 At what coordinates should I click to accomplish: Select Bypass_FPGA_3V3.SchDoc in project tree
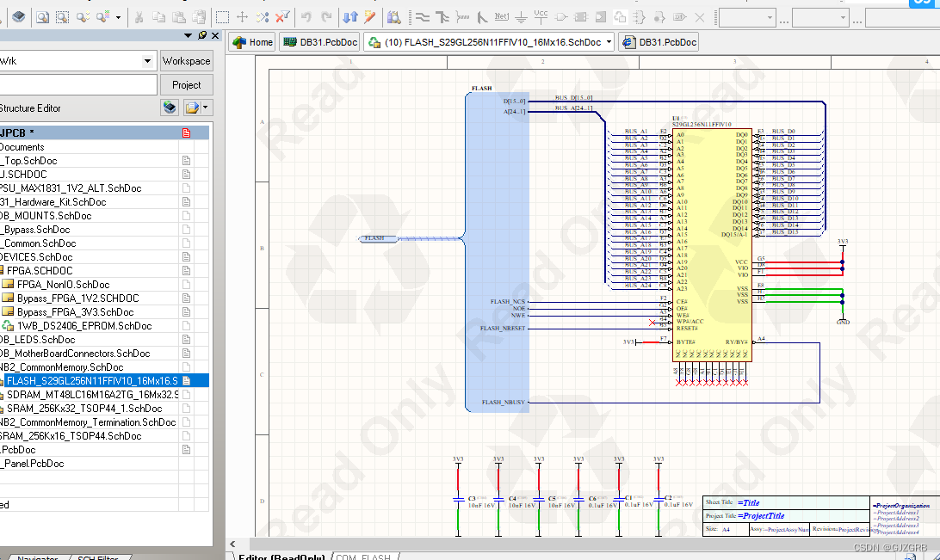click(x=75, y=312)
